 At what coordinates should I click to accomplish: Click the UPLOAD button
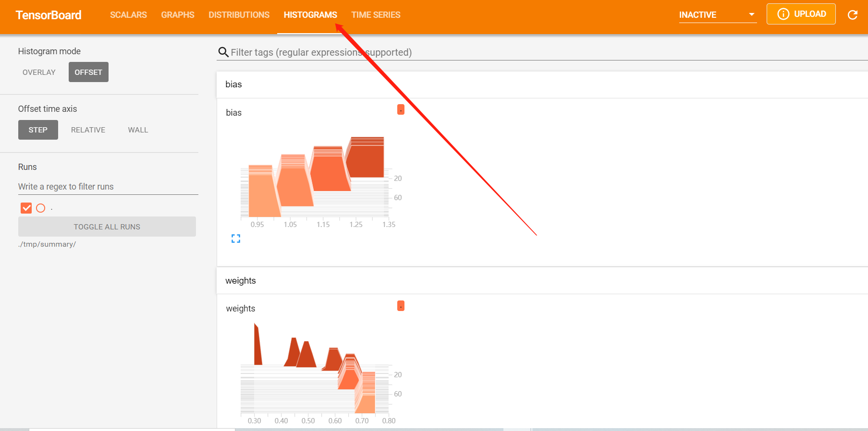click(801, 14)
